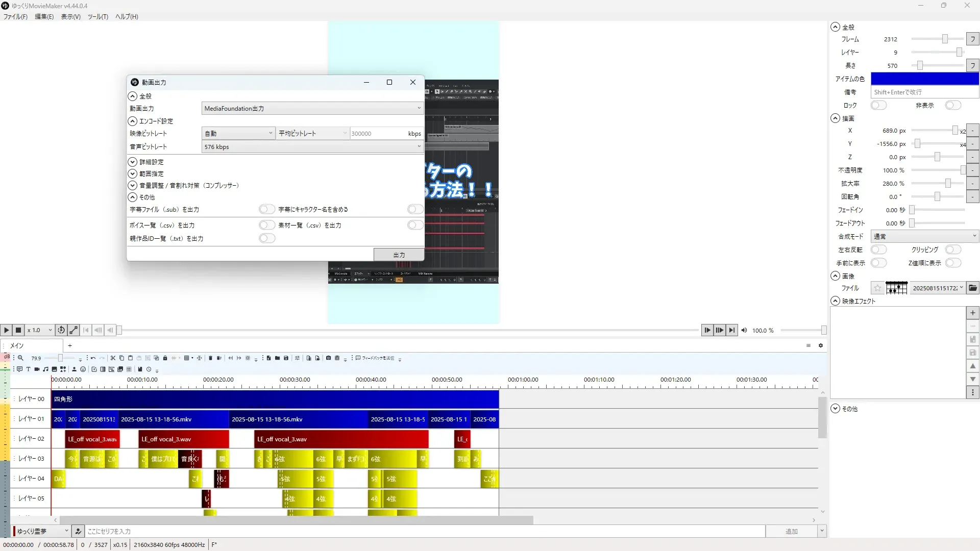Click the lock icon in timeline toolbar

(x=165, y=358)
